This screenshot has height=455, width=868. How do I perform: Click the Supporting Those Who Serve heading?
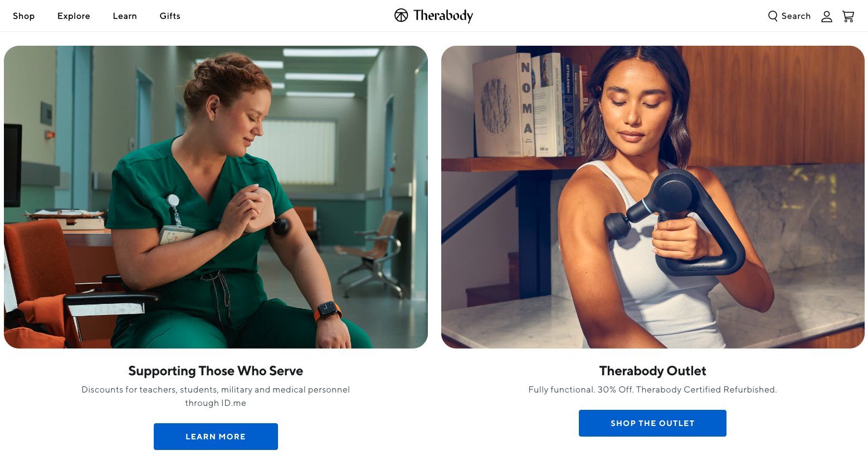(x=216, y=371)
